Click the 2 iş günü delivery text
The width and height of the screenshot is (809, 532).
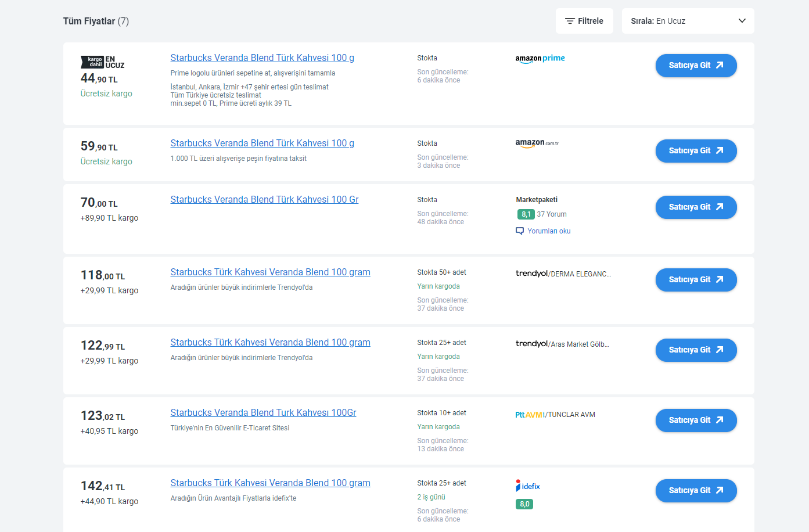(x=431, y=497)
